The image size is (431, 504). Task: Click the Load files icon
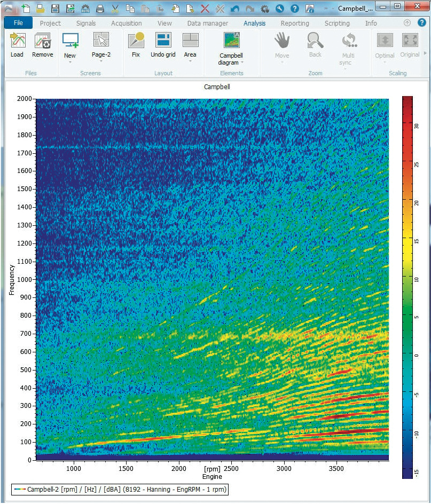pos(17,42)
